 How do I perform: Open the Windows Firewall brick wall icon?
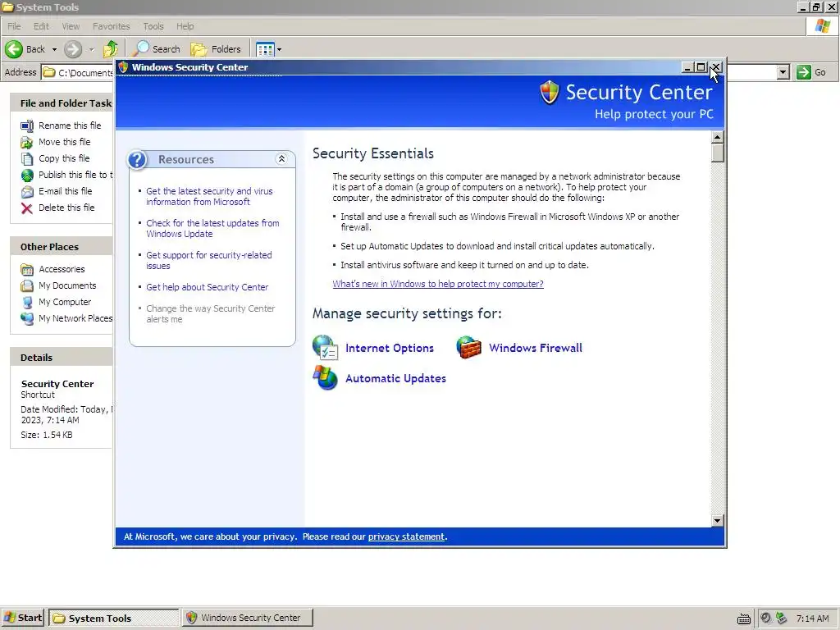point(468,348)
